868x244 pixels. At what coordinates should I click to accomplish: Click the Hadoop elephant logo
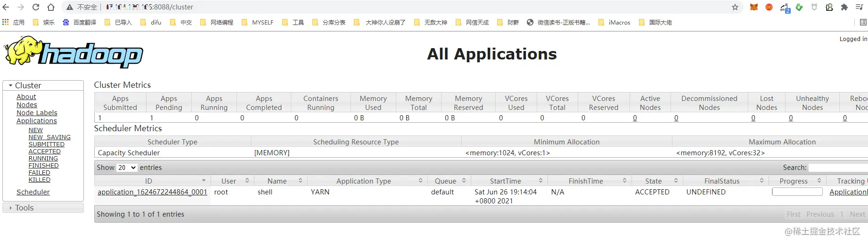click(x=74, y=52)
